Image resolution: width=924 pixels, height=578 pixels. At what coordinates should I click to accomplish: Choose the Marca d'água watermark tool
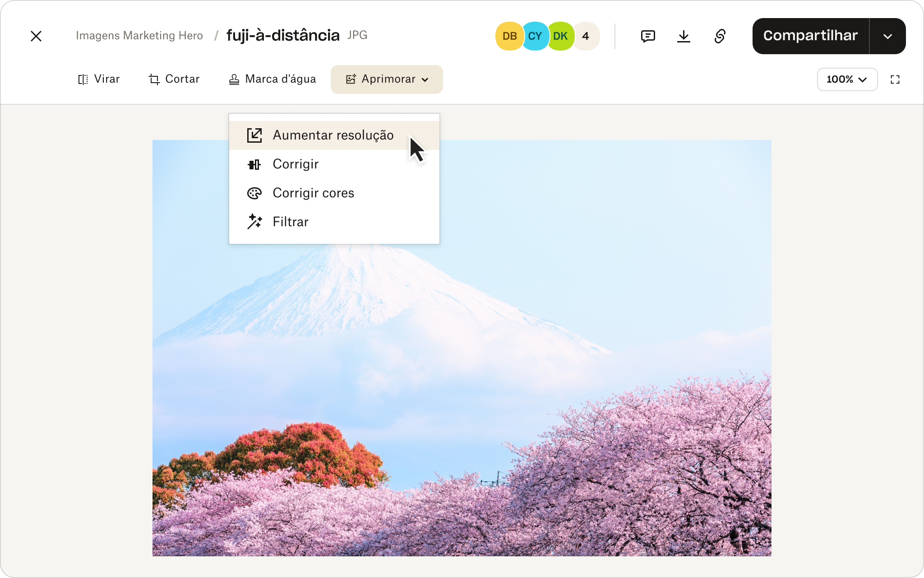pyautogui.click(x=272, y=79)
